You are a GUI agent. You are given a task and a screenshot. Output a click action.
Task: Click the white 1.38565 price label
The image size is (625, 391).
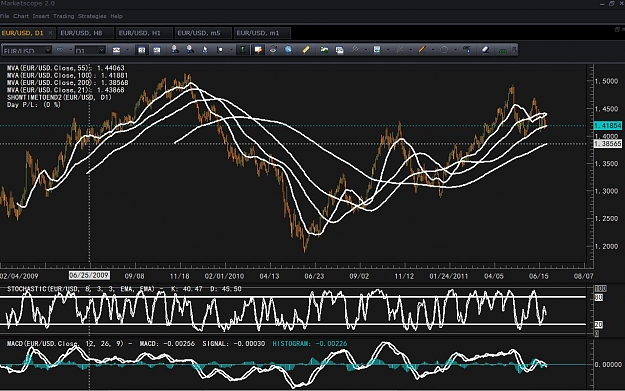pyautogui.click(x=607, y=143)
